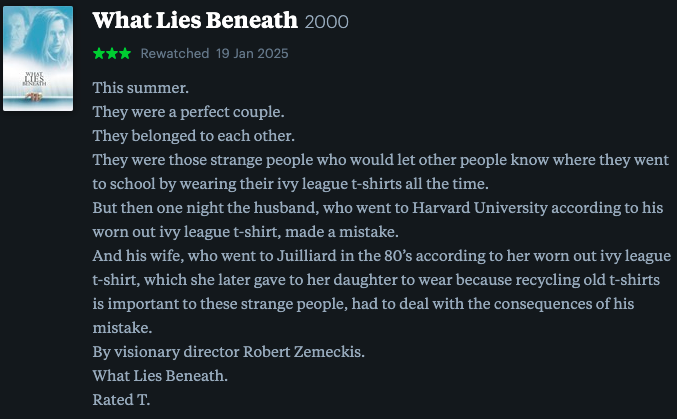Click the word Juilliard in the review
677x419 pixels.
[x=306, y=256]
